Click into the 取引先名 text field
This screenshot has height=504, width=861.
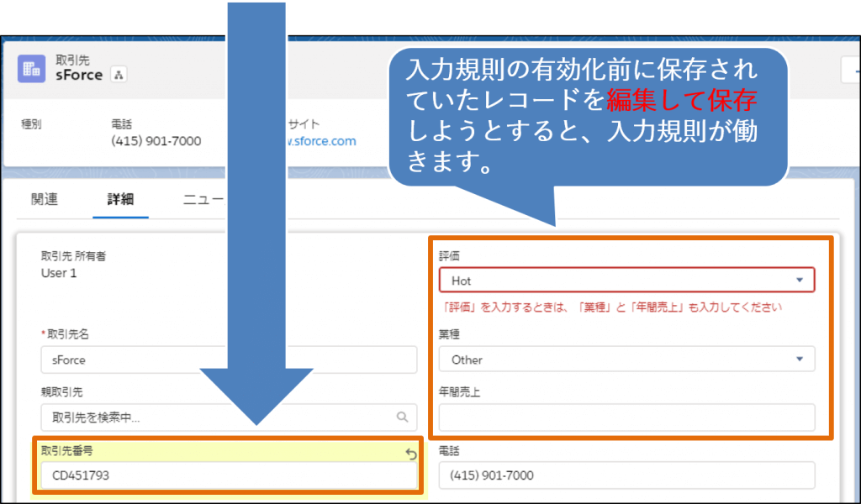(x=229, y=360)
